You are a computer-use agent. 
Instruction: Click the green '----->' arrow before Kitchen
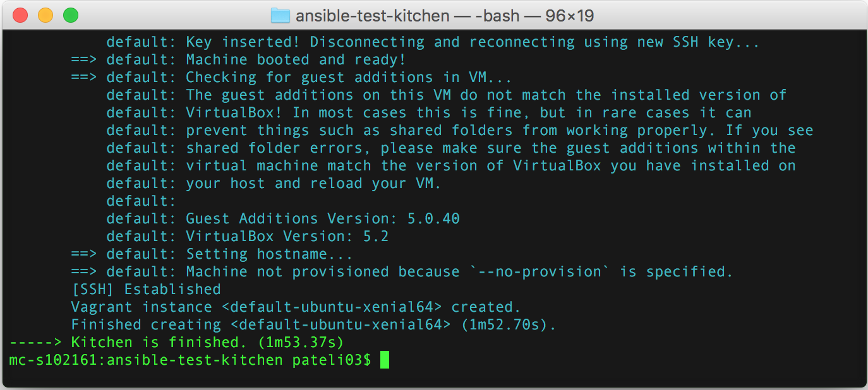35,343
